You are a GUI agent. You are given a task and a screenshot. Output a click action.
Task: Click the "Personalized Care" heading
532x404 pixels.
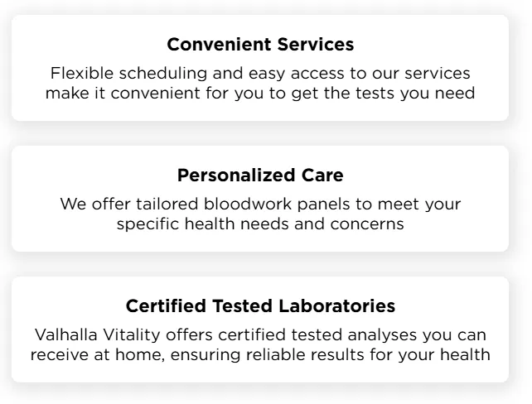tap(260, 176)
